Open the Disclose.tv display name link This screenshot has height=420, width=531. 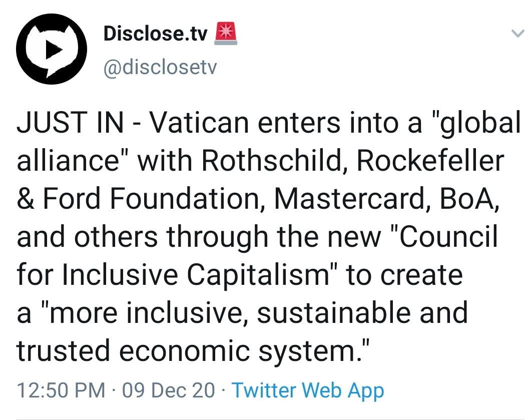click(x=155, y=34)
